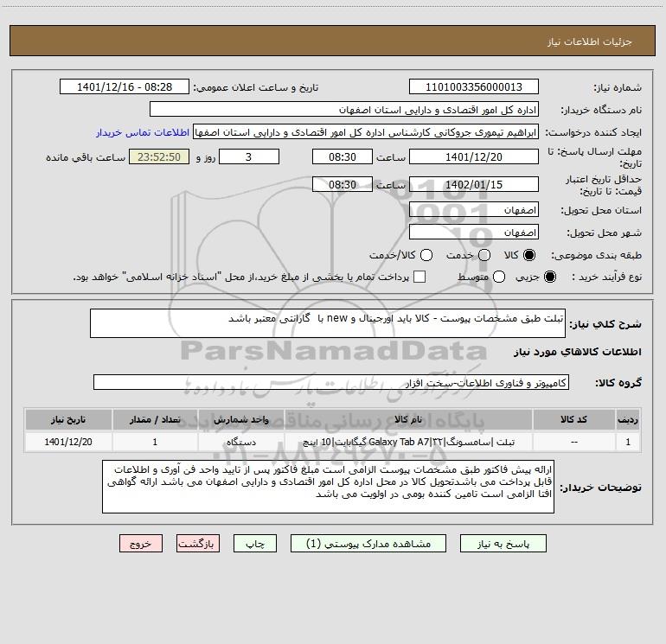
Task: Click the response deadline time 08:30 field
Action: tap(343, 157)
